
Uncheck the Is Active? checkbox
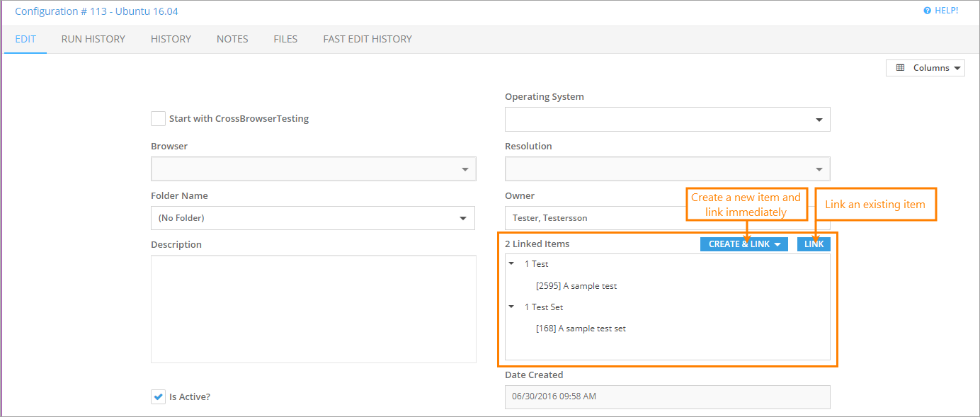click(159, 396)
